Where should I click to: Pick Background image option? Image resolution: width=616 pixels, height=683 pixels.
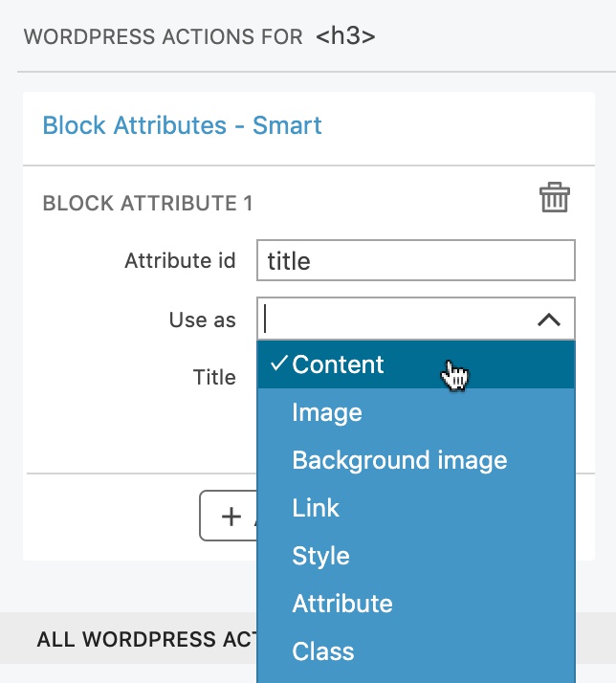pyautogui.click(x=416, y=460)
